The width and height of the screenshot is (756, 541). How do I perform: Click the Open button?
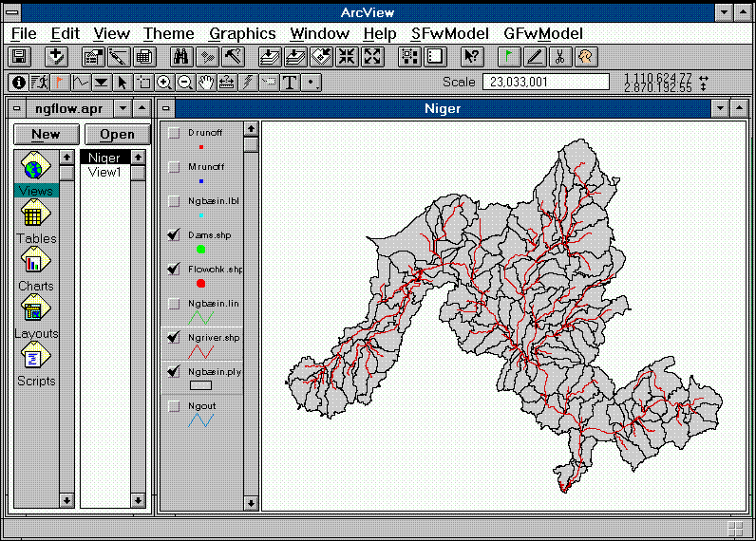[117, 134]
